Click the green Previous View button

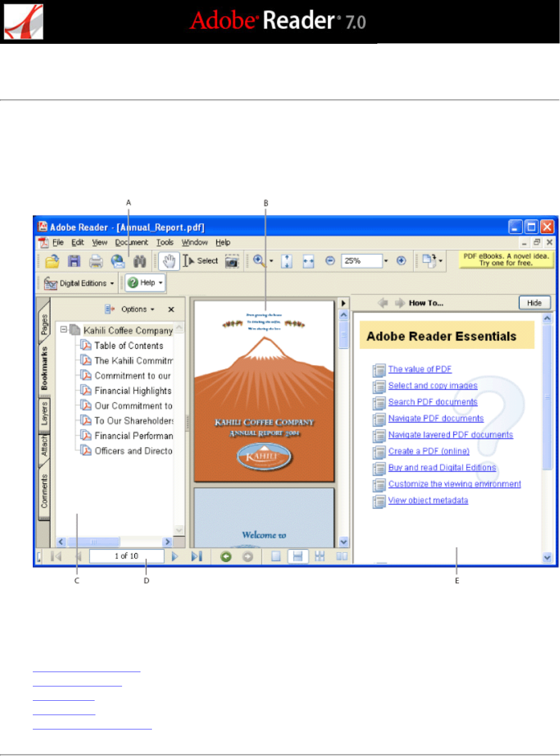click(226, 557)
